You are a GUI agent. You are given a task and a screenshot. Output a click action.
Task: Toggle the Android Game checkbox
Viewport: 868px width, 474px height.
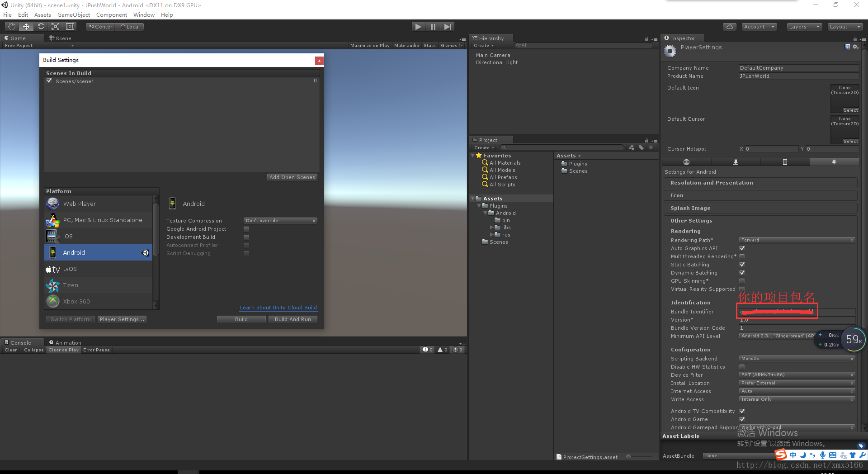pyautogui.click(x=742, y=419)
